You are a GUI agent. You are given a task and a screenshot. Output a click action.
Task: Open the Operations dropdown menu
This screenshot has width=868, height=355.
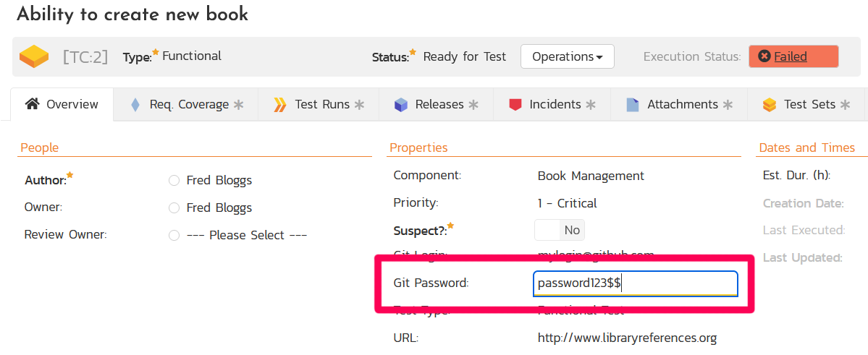[567, 56]
